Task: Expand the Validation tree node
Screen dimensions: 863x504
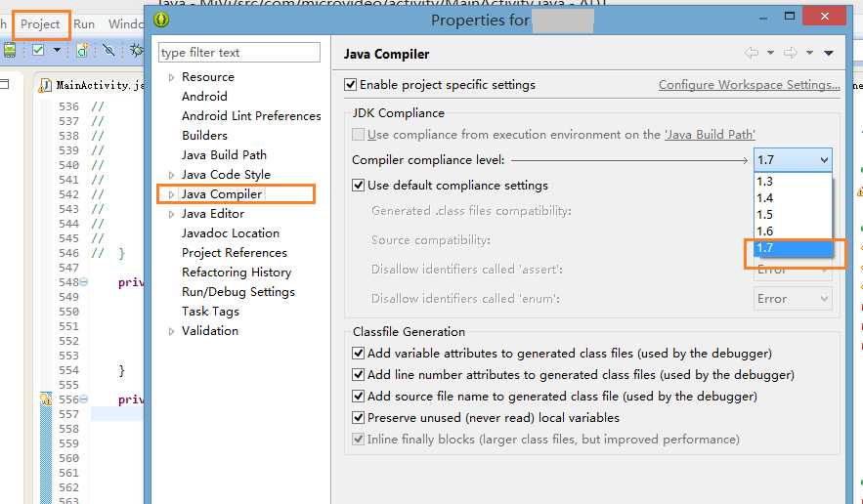Action: (171, 331)
